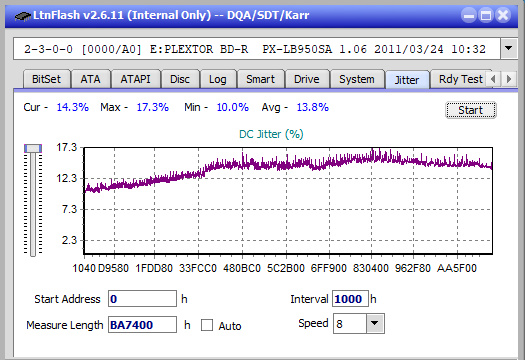
Task: Open the Drive tab
Action: [x=307, y=79]
